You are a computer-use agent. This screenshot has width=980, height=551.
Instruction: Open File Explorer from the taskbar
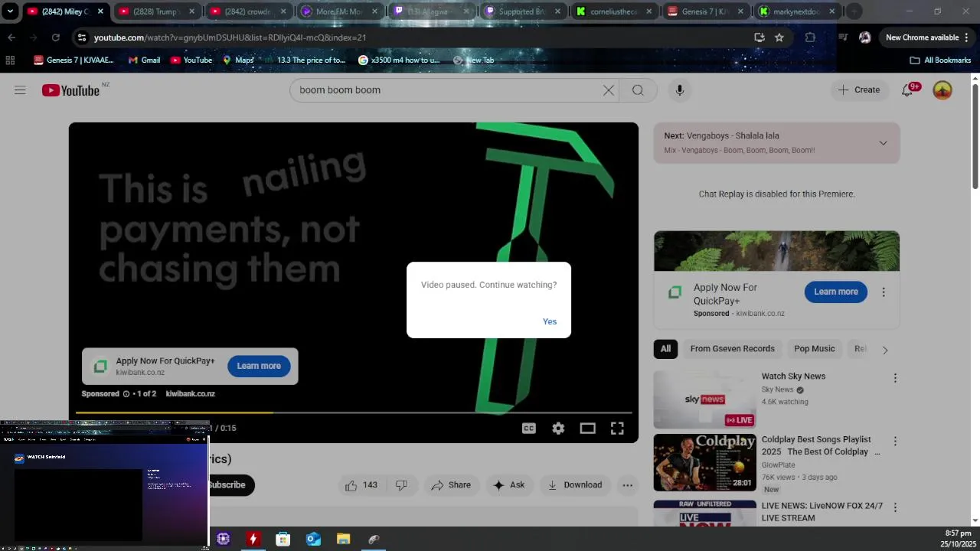click(x=343, y=540)
